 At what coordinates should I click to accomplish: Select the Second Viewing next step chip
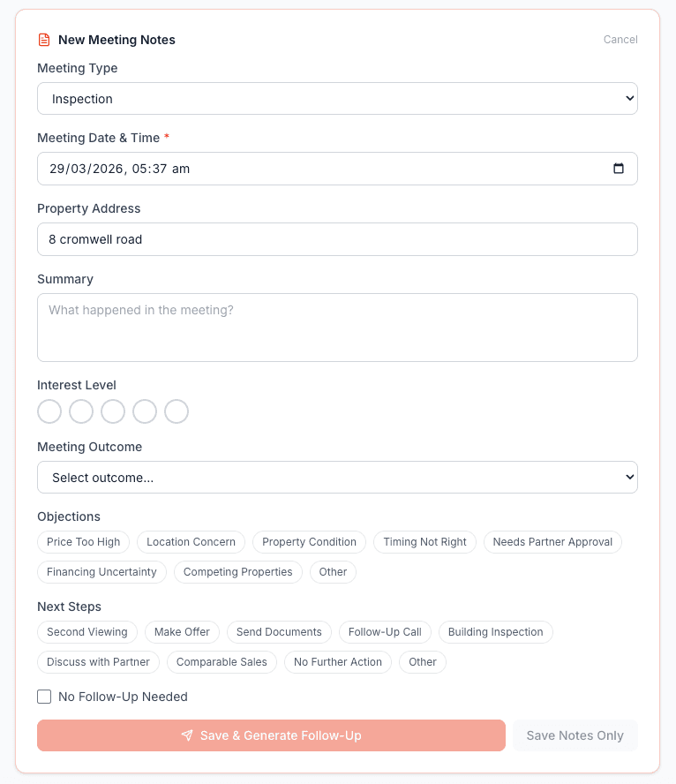coord(86,632)
